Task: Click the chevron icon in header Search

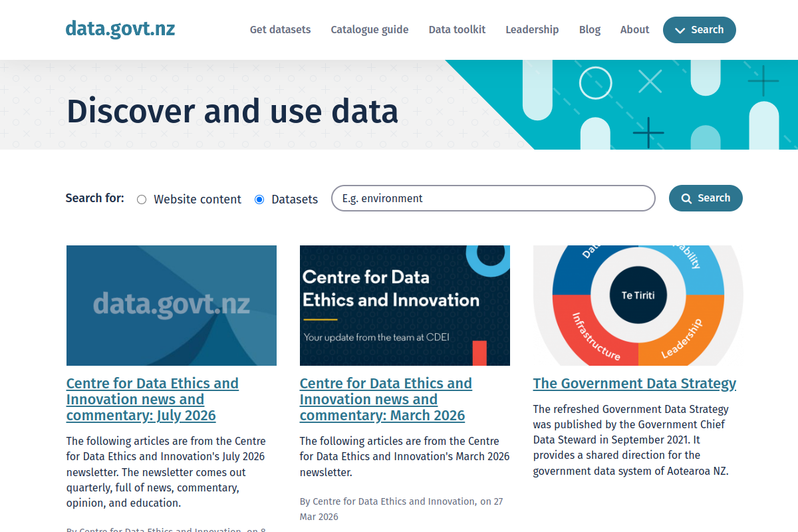Action: click(x=680, y=31)
